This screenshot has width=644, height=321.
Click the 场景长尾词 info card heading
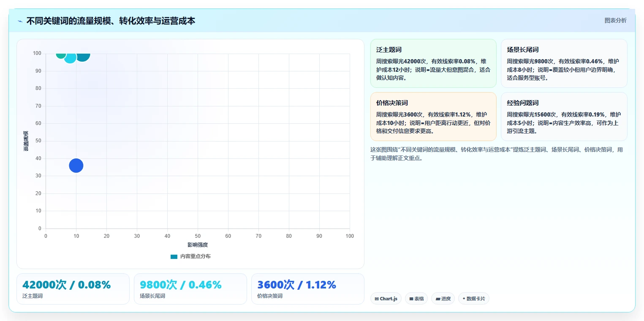(523, 50)
